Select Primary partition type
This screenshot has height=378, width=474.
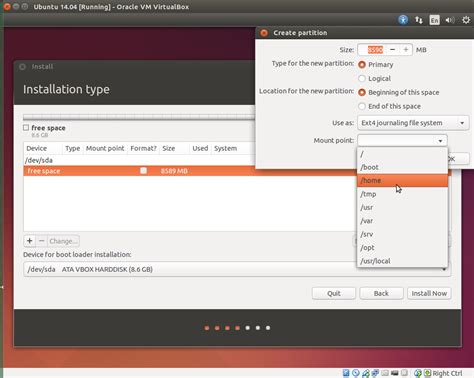pyautogui.click(x=362, y=65)
